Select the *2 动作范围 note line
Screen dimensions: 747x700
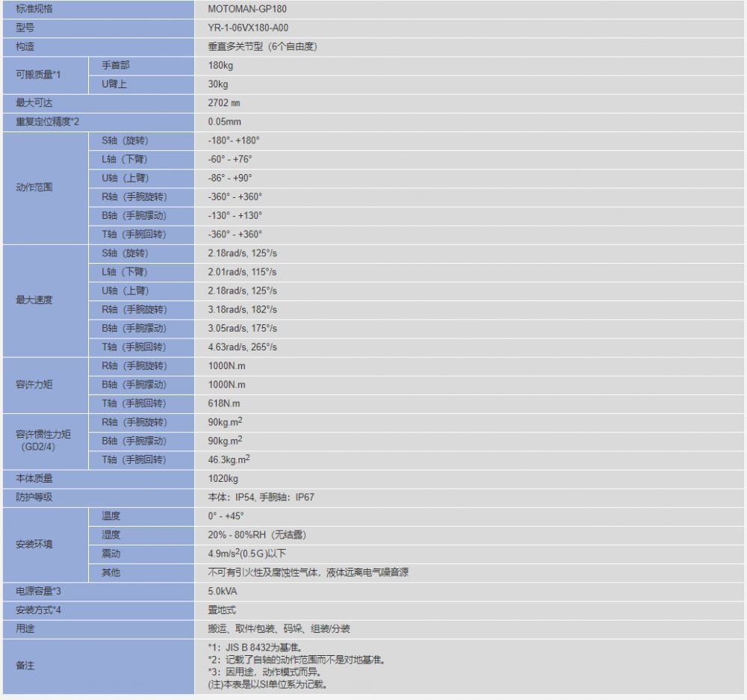click(x=297, y=660)
